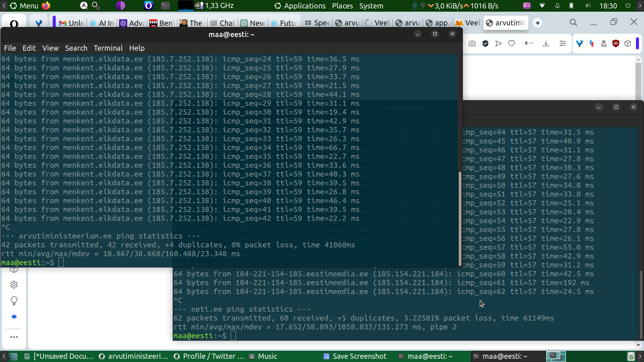The image size is (644, 362).
Task: Take a snapshot with the Opera camera icon
Action: [x=472, y=43]
